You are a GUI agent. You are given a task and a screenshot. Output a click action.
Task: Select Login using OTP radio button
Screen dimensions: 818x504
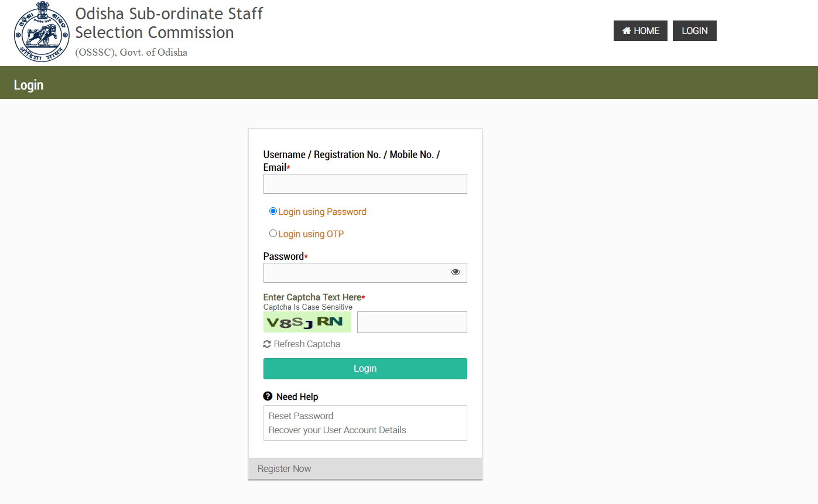click(273, 234)
